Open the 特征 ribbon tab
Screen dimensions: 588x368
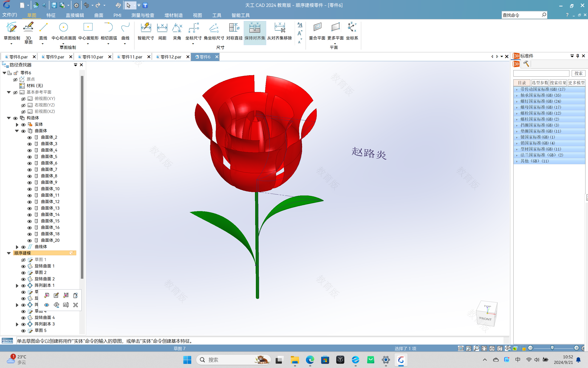click(x=51, y=15)
